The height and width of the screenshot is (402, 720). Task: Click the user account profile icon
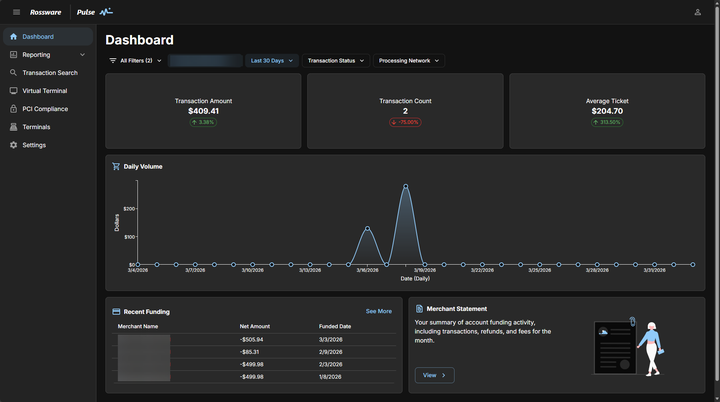tap(697, 12)
